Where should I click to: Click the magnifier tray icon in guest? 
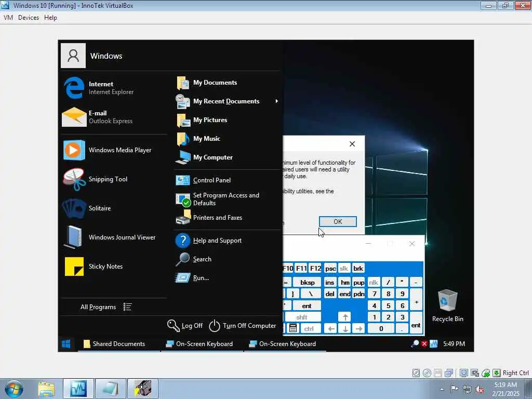pyautogui.click(x=415, y=344)
